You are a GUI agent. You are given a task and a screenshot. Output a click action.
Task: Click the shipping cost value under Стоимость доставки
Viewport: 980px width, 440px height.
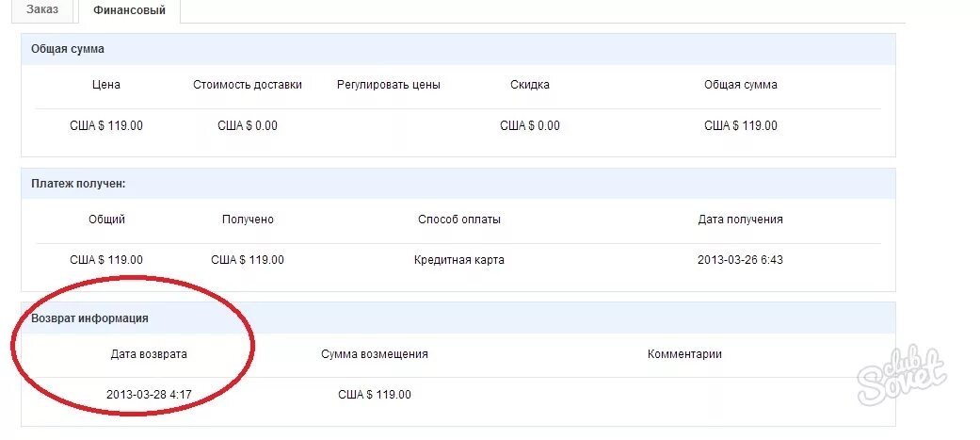pos(248,125)
